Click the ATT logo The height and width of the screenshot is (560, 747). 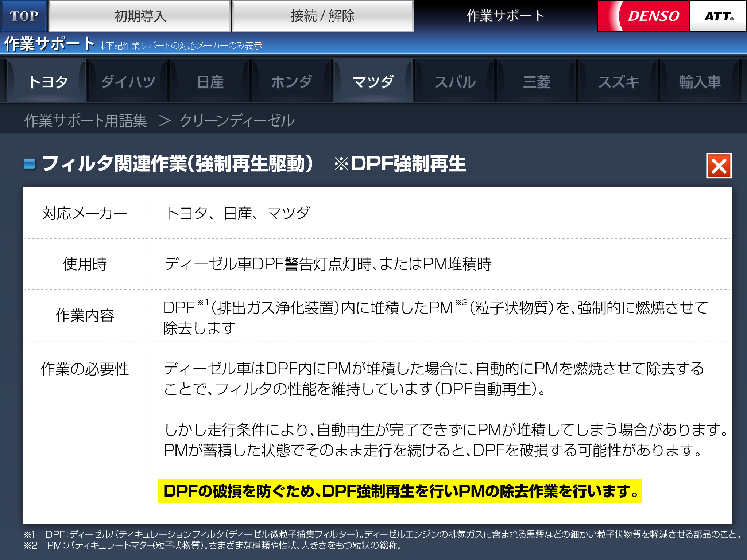718,16
